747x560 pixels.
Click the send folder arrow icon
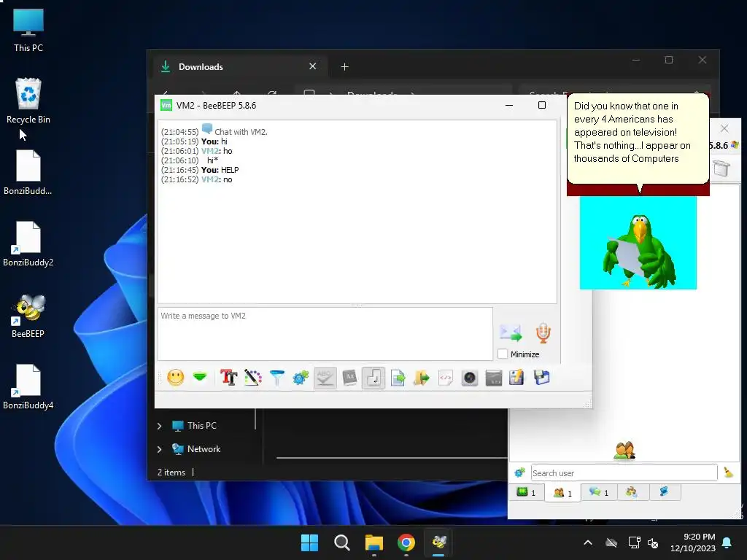click(422, 378)
